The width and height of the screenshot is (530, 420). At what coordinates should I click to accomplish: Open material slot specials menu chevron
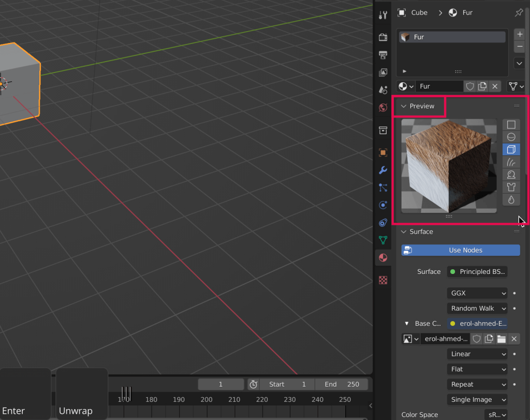(520, 63)
